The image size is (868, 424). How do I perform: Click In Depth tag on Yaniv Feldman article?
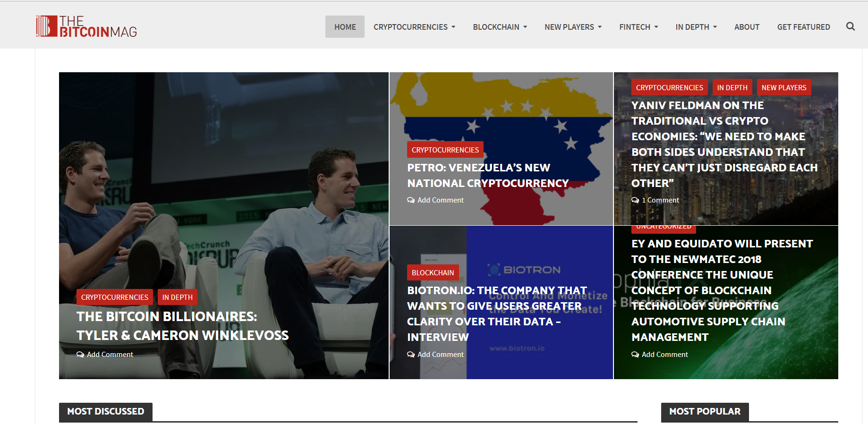pos(732,87)
